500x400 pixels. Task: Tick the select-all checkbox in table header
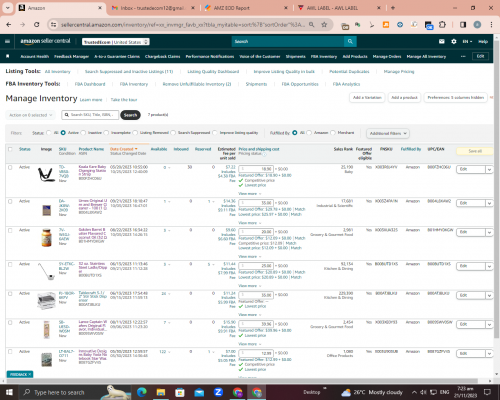pyautogui.click(x=10, y=149)
